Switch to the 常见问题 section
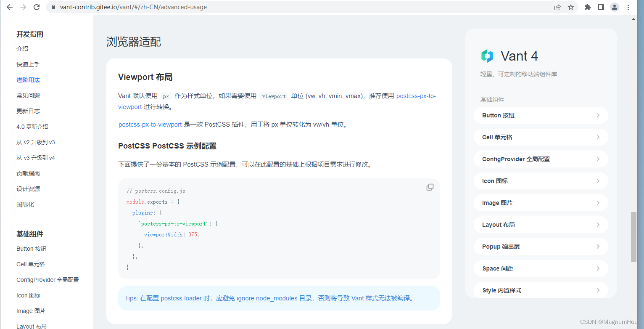644x329 pixels. tap(28, 95)
